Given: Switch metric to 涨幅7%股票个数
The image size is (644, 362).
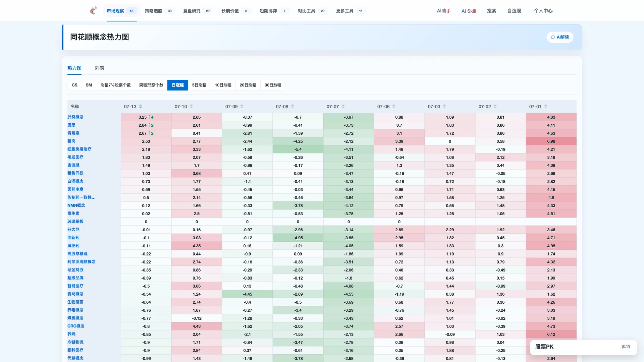Looking at the screenshot, I should coord(116,85).
